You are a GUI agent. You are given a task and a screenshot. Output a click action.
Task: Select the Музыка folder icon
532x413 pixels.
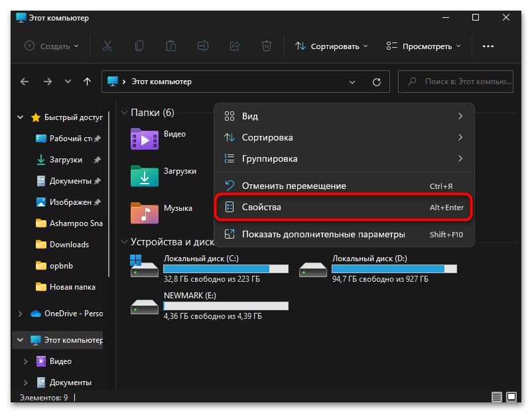[145, 213]
